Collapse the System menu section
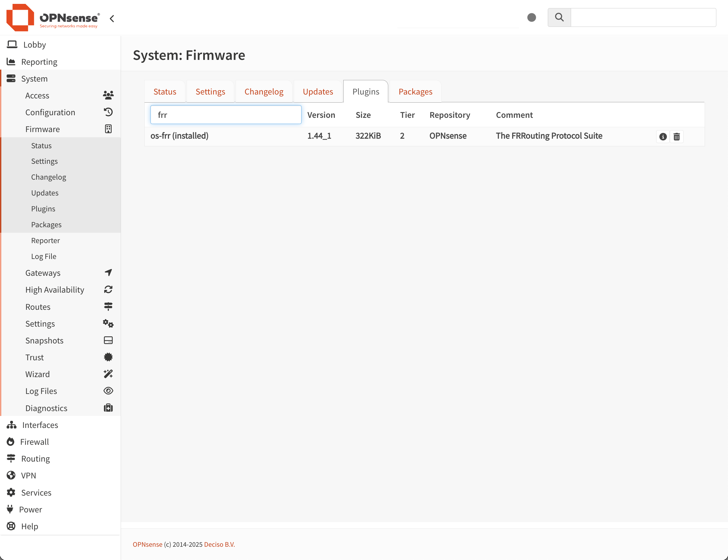 tap(34, 79)
